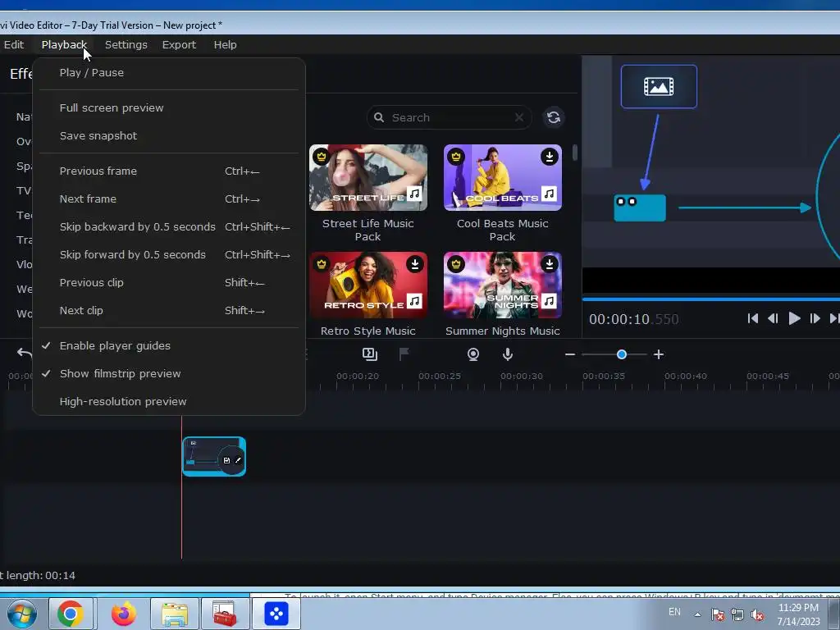Toggle Enable player guides option
Image resolution: width=840 pixels, height=630 pixels.
pos(169,345)
